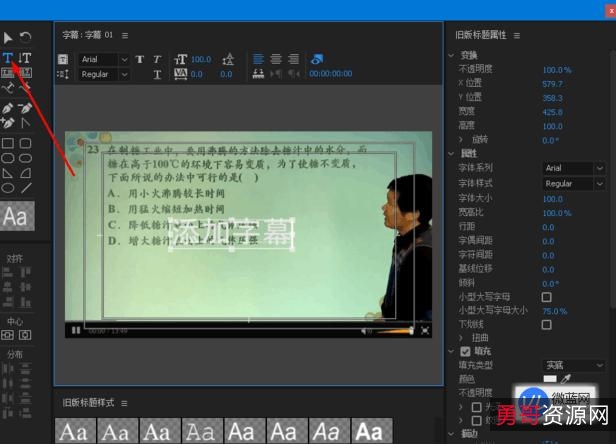Screen dimensions: 616x444
Task: Click the last bold Aa title style
Action: pyautogui.click(x=369, y=431)
